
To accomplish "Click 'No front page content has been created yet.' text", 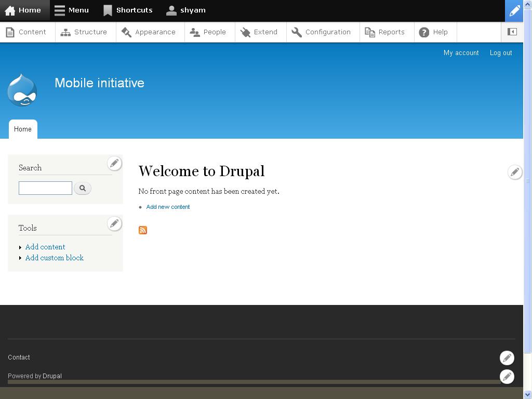I will pyautogui.click(x=209, y=191).
